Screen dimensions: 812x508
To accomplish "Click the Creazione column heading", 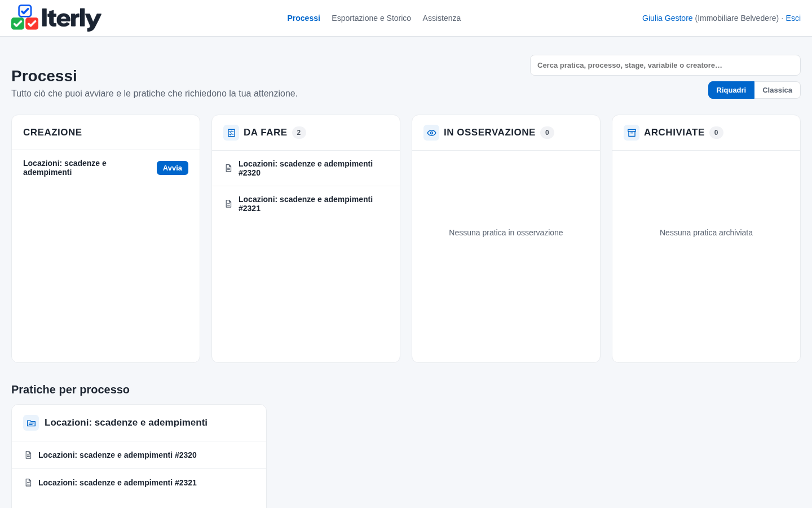I will [52, 132].
